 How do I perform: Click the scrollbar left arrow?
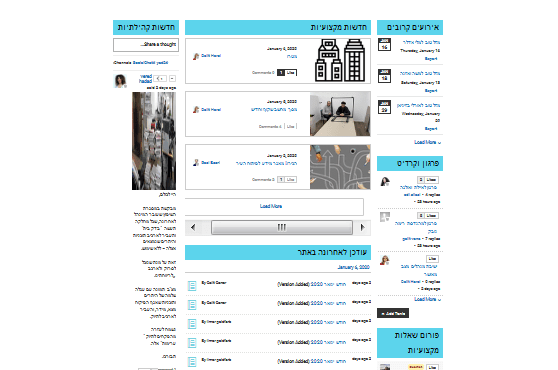(x=193, y=227)
